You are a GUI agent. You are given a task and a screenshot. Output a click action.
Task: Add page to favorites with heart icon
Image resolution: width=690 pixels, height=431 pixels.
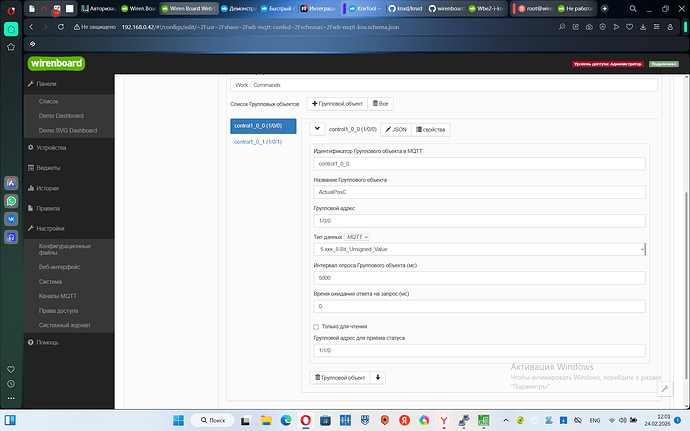click(630, 27)
